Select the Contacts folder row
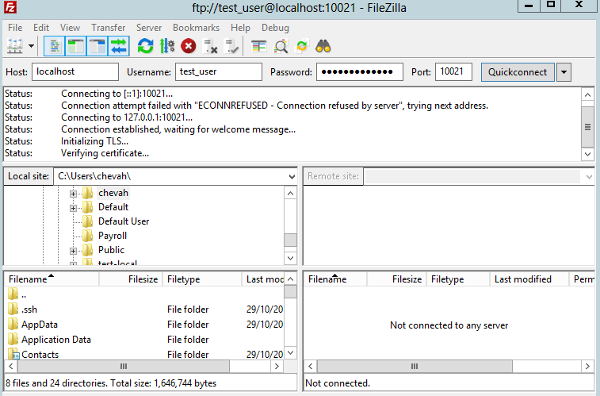 click(x=145, y=354)
